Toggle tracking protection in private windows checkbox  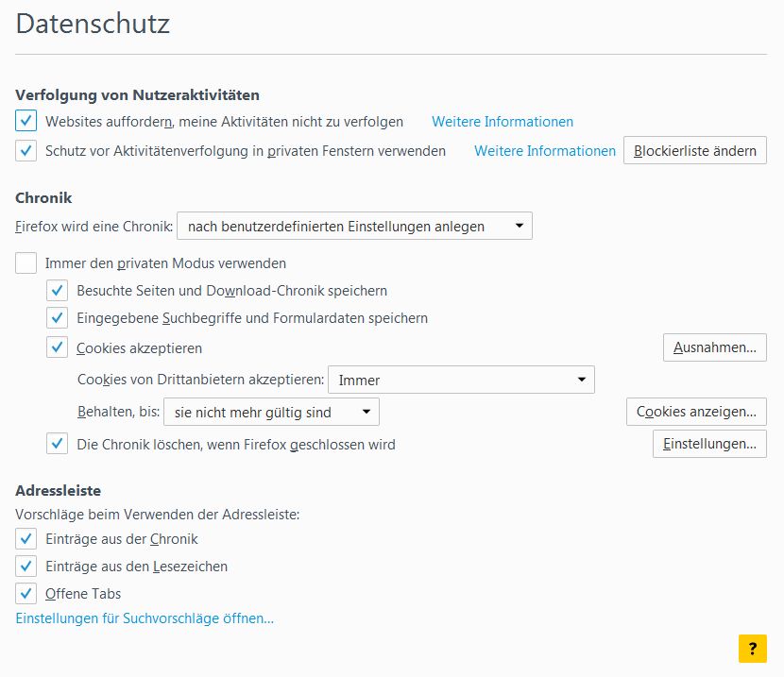26,151
